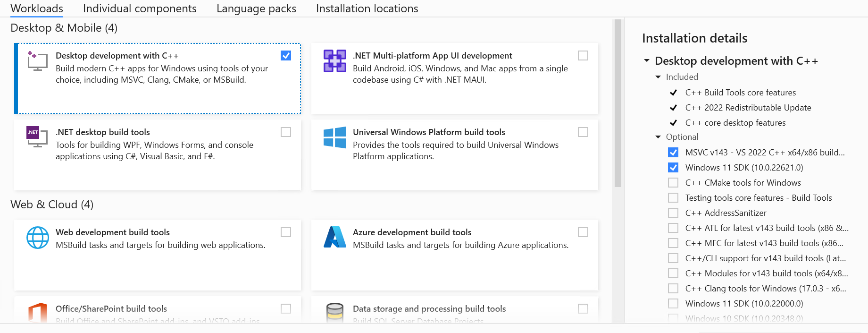Screen dimensions: 868x333
Task: Collapse the Desktop development with C++ details
Action: point(647,61)
